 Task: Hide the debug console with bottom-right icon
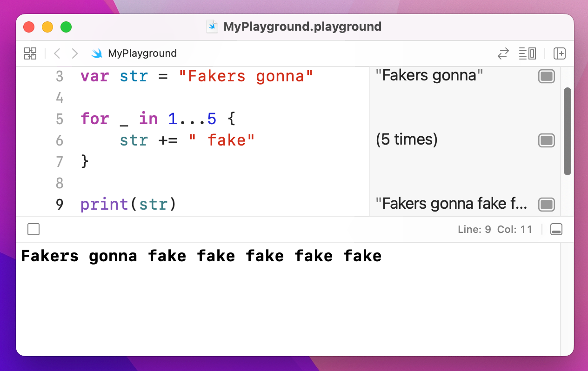coord(556,229)
